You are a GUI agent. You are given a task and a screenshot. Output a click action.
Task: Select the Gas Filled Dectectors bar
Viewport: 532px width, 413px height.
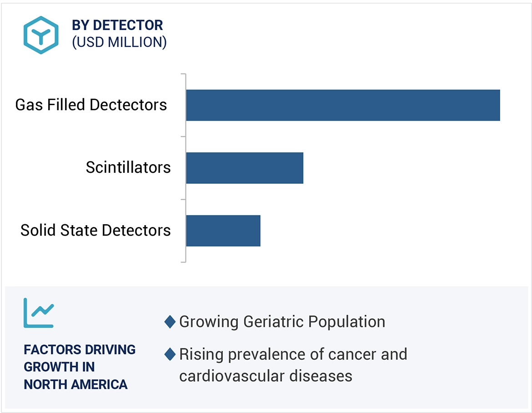[x=343, y=105]
